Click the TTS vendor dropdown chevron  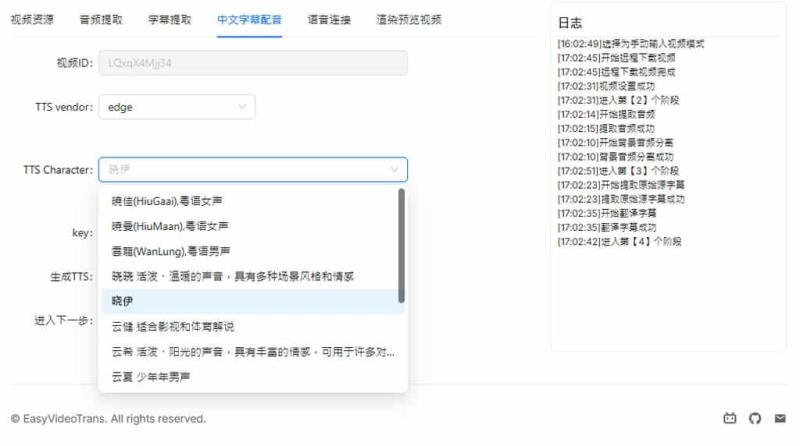point(242,107)
